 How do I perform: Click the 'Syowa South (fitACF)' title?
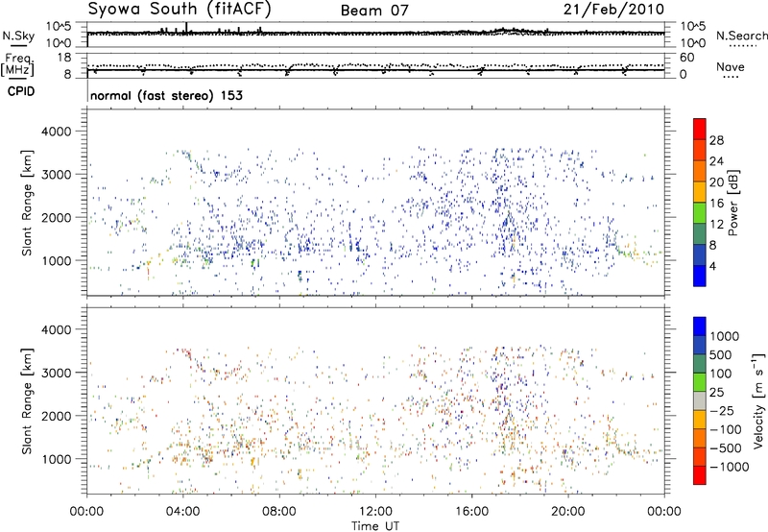179,9
